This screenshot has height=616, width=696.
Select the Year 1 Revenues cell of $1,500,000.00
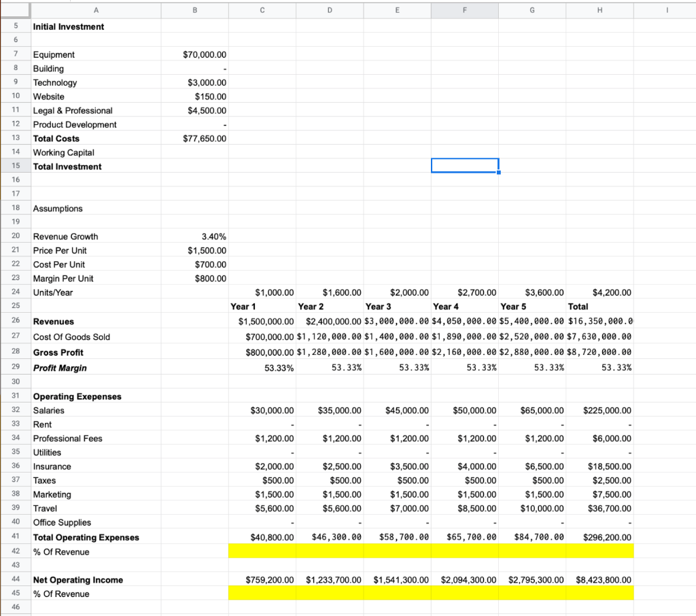[262, 321]
